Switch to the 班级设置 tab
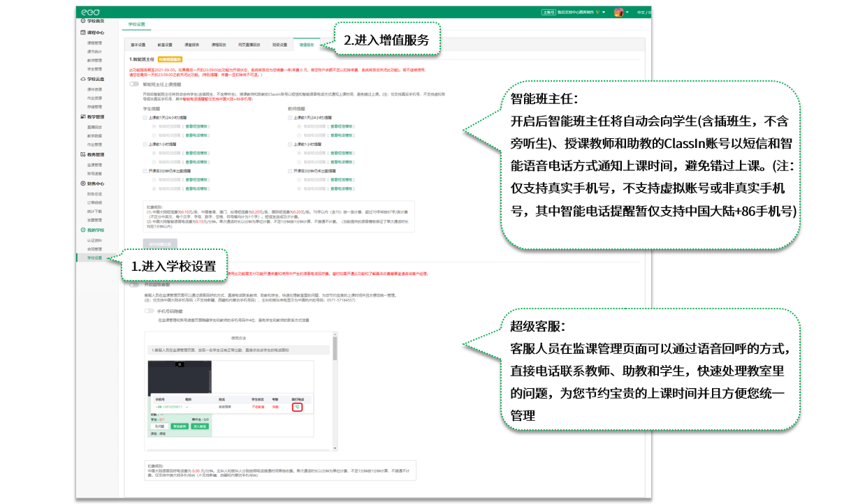 tap(279, 45)
